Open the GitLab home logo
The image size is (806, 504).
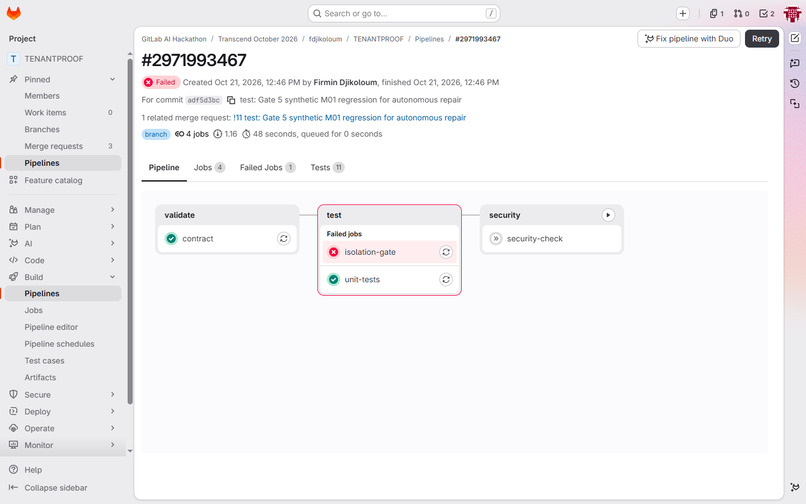pos(13,13)
